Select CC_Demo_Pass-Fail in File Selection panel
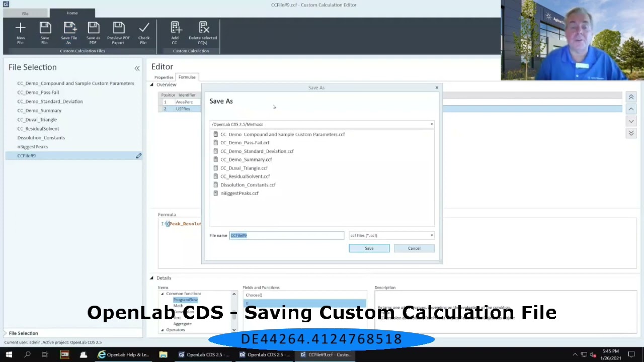This screenshot has height=362, width=644. (x=38, y=93)
